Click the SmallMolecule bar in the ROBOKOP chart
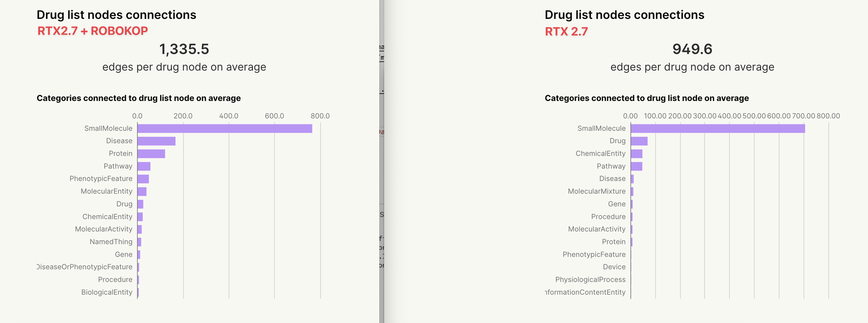This screenshot has height=323, width=868. [225, 128]
